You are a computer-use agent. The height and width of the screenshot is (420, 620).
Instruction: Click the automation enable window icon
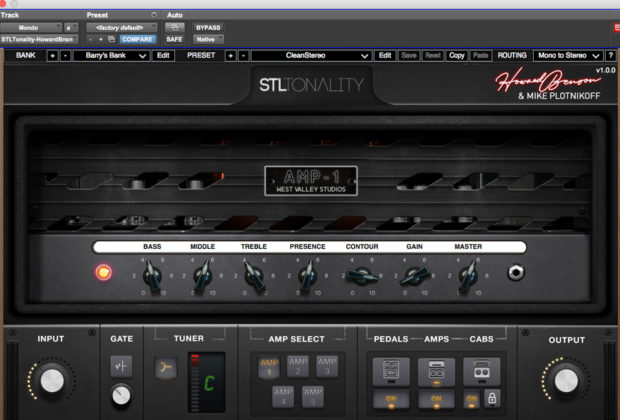tap(174, 28)
